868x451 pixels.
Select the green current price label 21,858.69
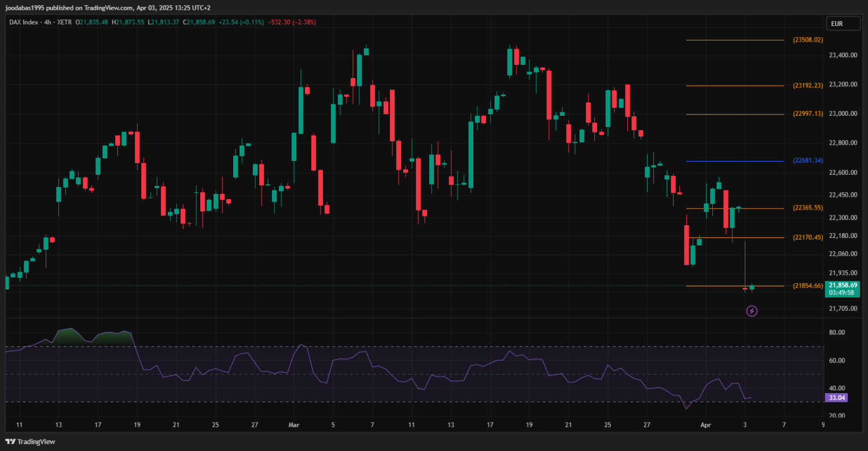point(843,285)
